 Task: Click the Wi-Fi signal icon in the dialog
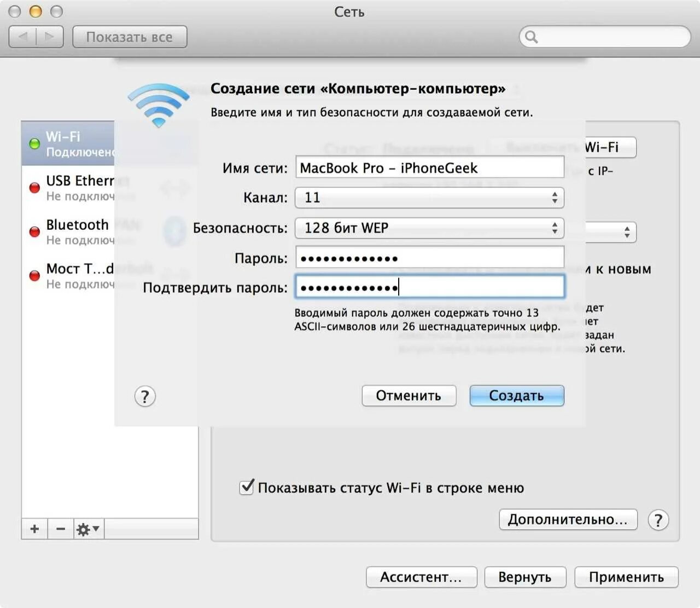159,105
